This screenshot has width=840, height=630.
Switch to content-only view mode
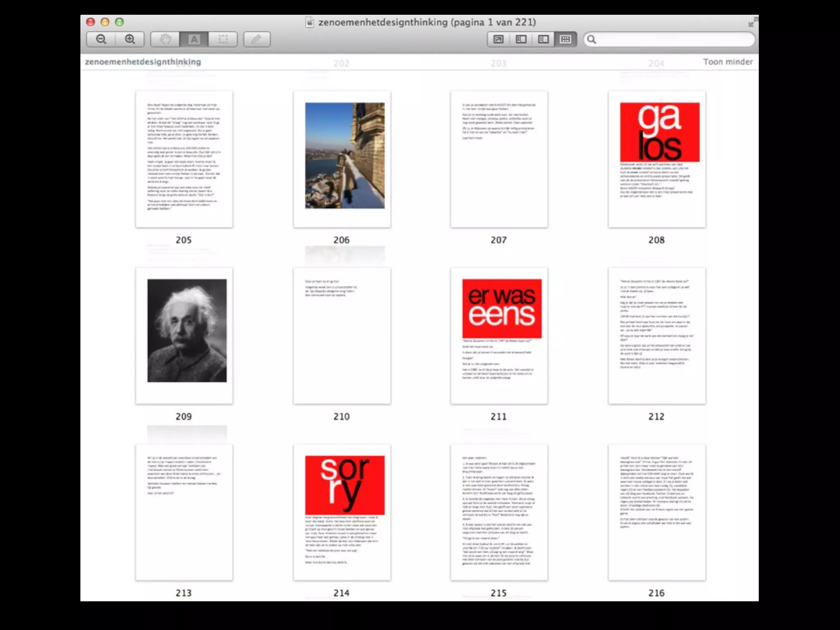pyautogui.click(x=498, y=39)
